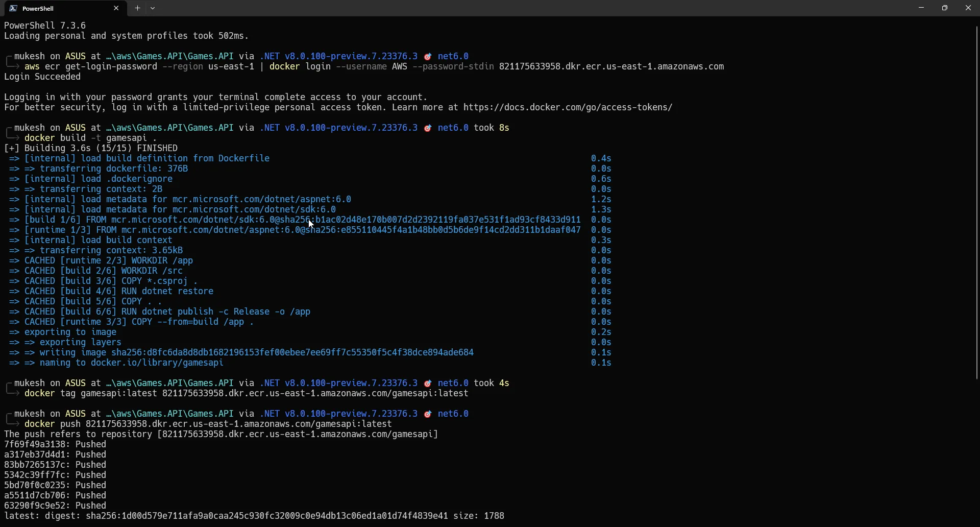Image resolution: width=980 pixels, height=527 pixels.
Task: Open a new terminal tab with the plus button
Action: tap(138, 8)
